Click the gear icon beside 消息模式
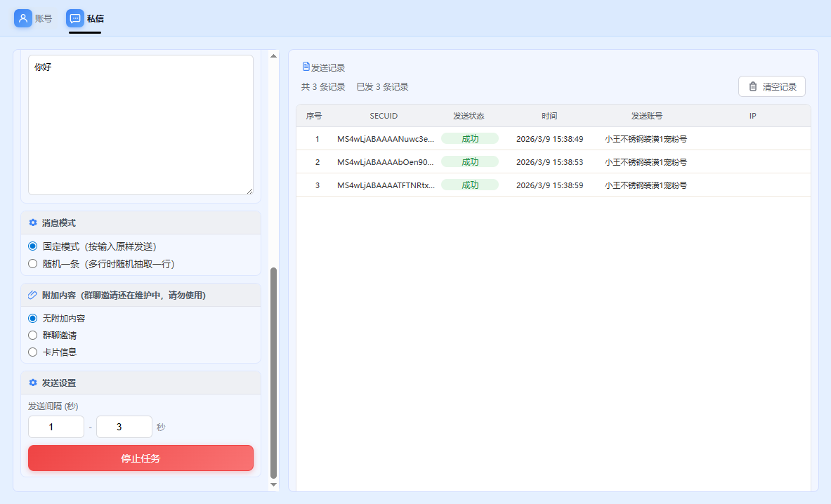This screenshot has height=504, width=831. [33, 223]
